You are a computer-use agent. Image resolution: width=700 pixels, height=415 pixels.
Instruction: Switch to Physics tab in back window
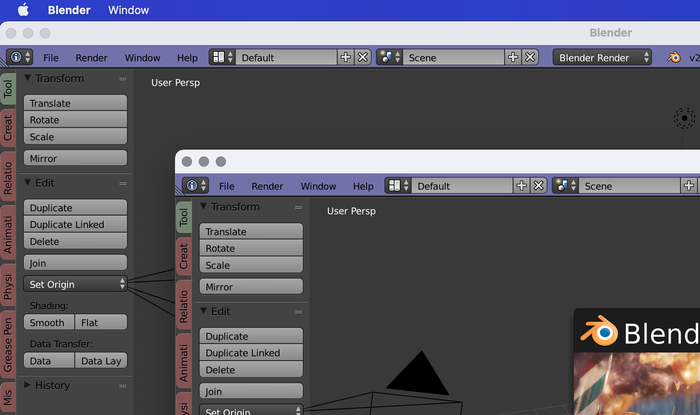click(x=8, y=286)
